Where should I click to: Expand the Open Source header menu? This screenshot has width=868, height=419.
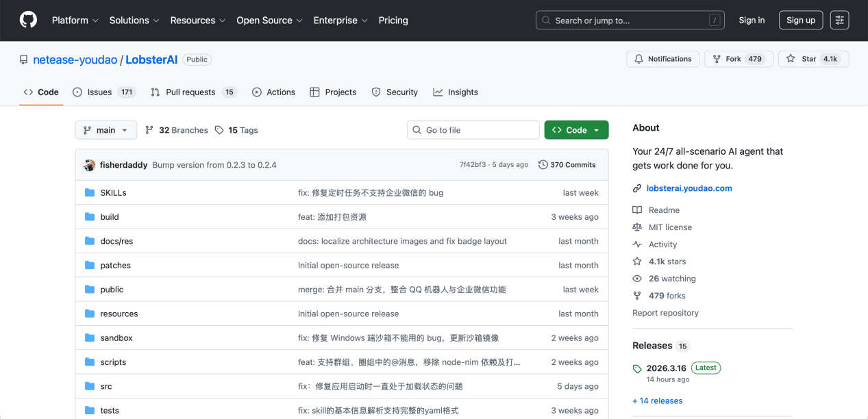coord(269,21)
